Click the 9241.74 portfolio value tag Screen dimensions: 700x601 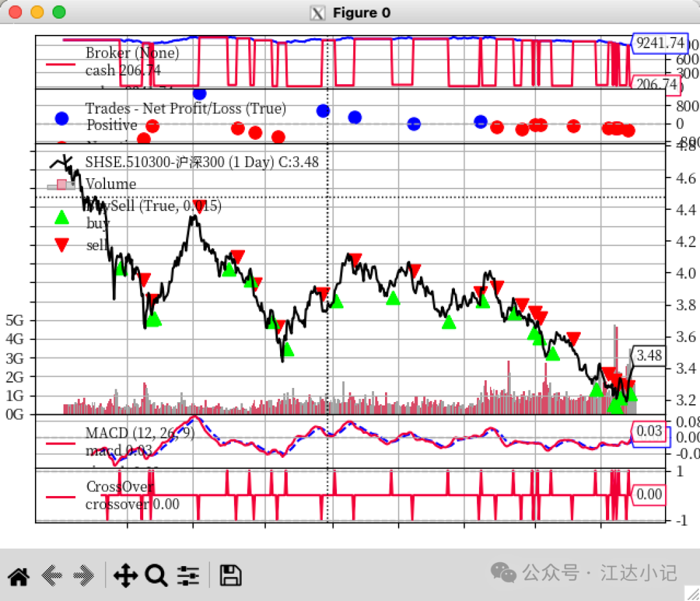click(659, 43)
